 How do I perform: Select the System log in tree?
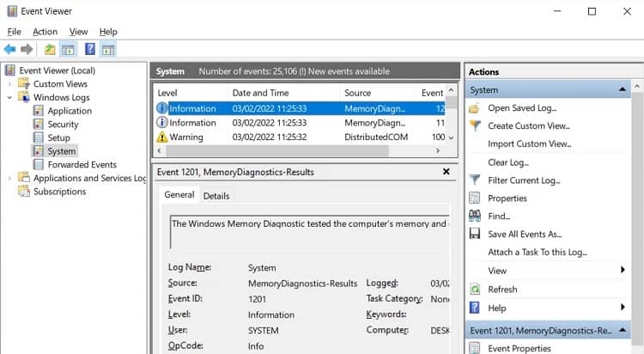point(62,151)
